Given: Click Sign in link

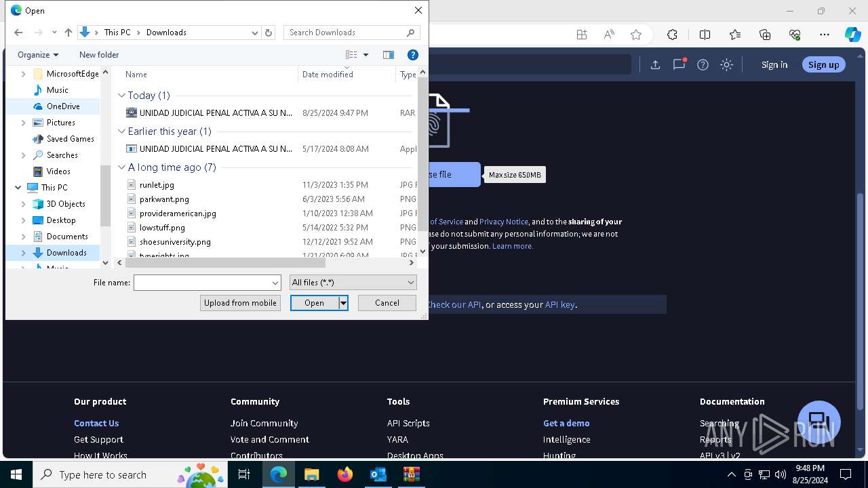Looking at the screenshot, I should tap(774, 64).
